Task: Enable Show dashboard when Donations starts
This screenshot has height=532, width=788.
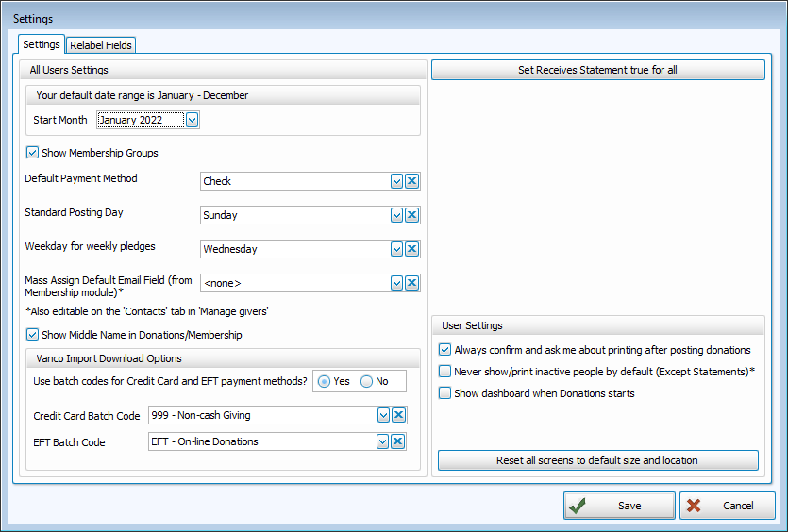Action: click(445, 393)
